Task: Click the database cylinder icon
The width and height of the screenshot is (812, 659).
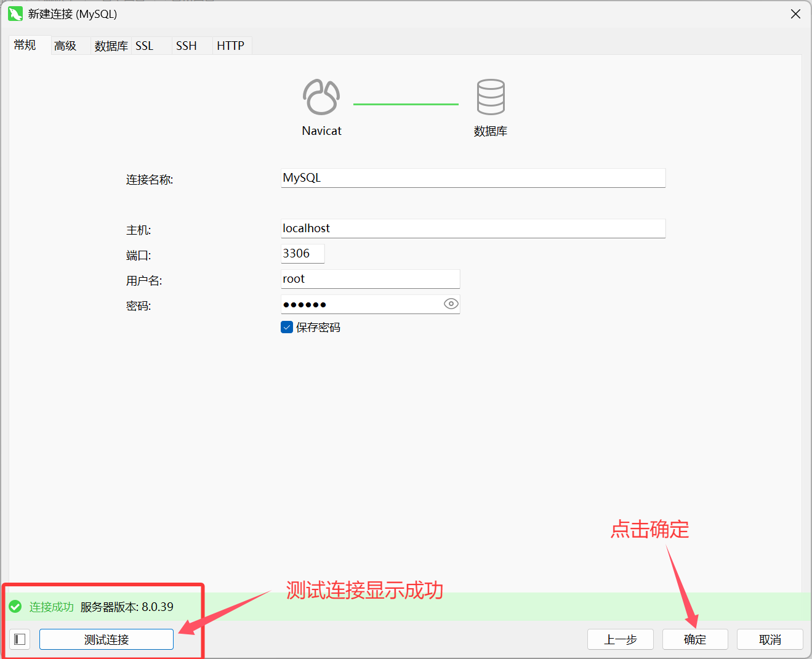Action: [491, 97]
